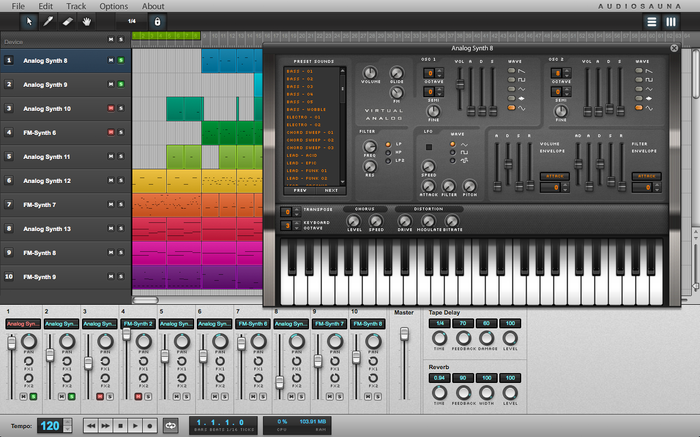Toggle the loop playback button

(170, 425)
